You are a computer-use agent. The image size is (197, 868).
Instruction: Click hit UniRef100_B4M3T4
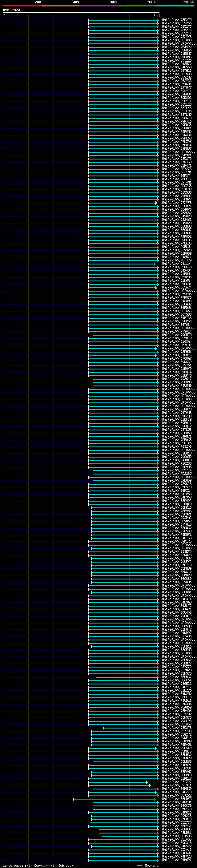pyautogui.click(x=176, y=599)
